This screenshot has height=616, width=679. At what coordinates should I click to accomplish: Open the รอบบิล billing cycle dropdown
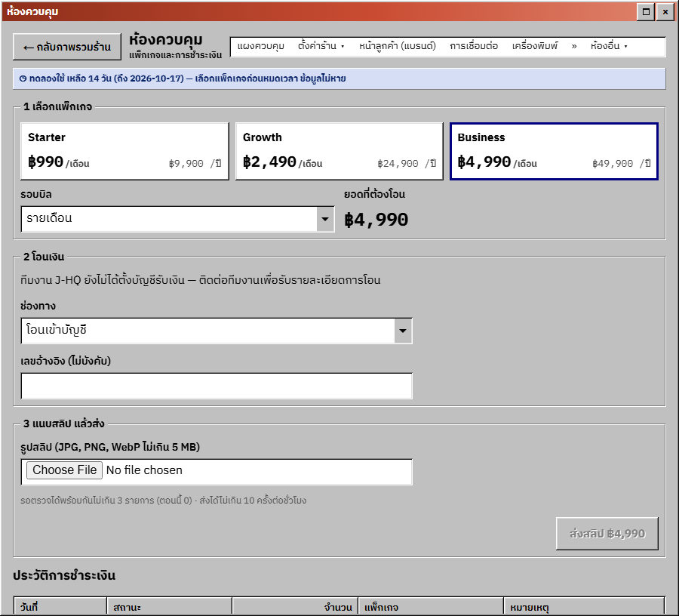click(177, 219)
